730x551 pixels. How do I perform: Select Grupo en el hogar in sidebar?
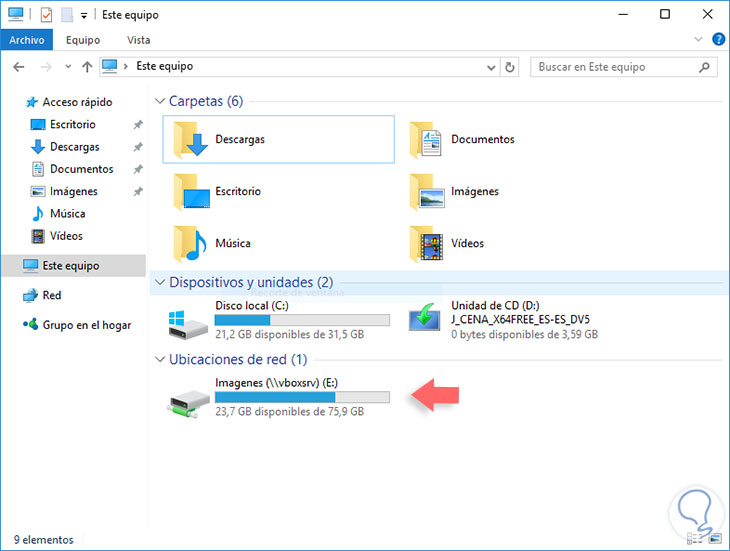point(87,325)
